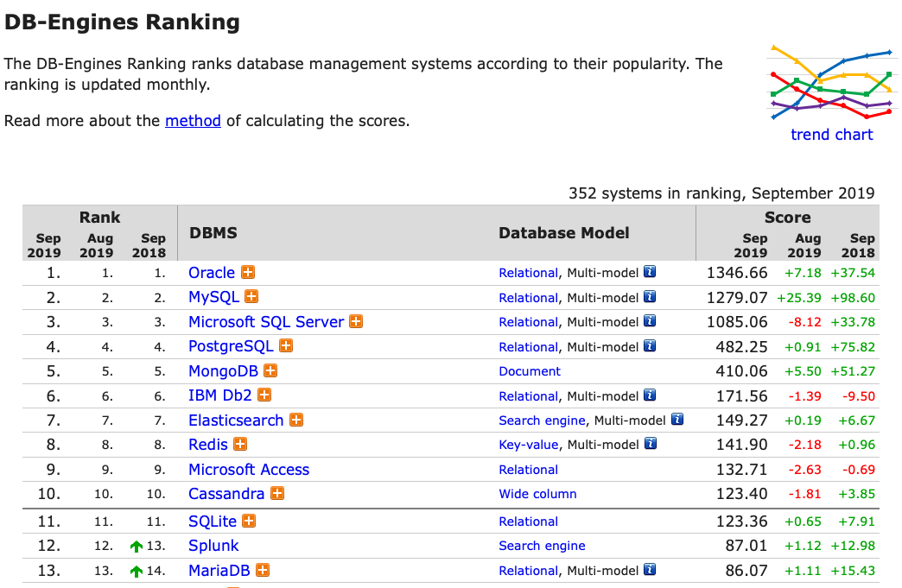The height and width of the screenshot is (588, 902).
Task: Click the info icon in PostgreSQL's row
Action: pos(650,346)
